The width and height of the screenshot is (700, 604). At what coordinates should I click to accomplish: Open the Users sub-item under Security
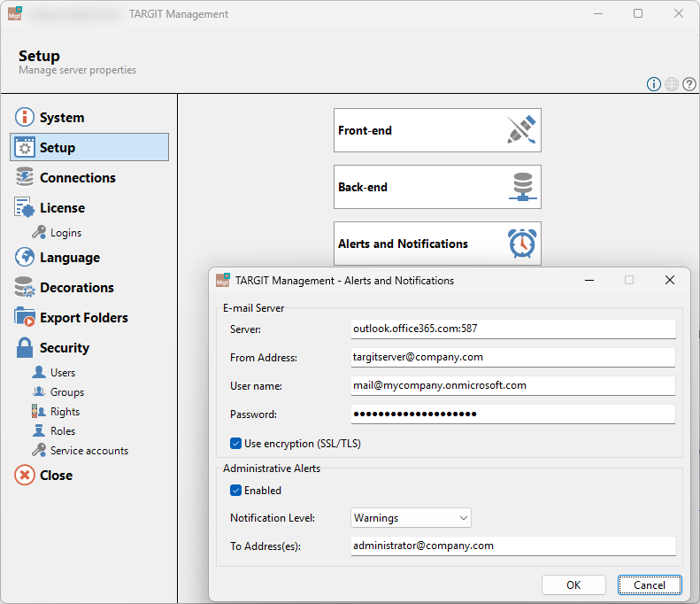click(63, 373)
